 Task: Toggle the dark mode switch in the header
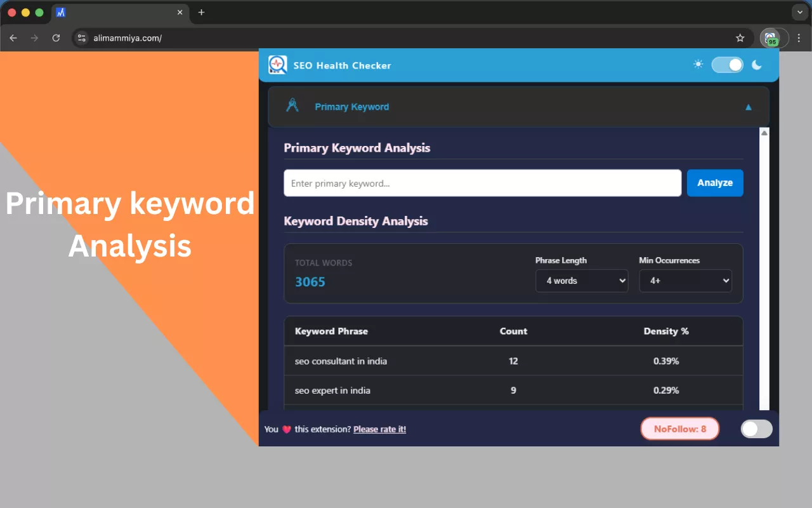pos(727,64)
